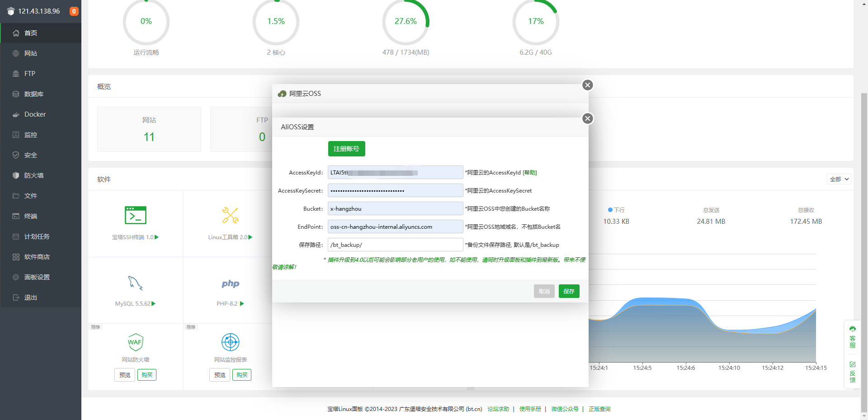Click the orange notification badge near the IP
The image size is (868, 420).
[x=74, y=11]
